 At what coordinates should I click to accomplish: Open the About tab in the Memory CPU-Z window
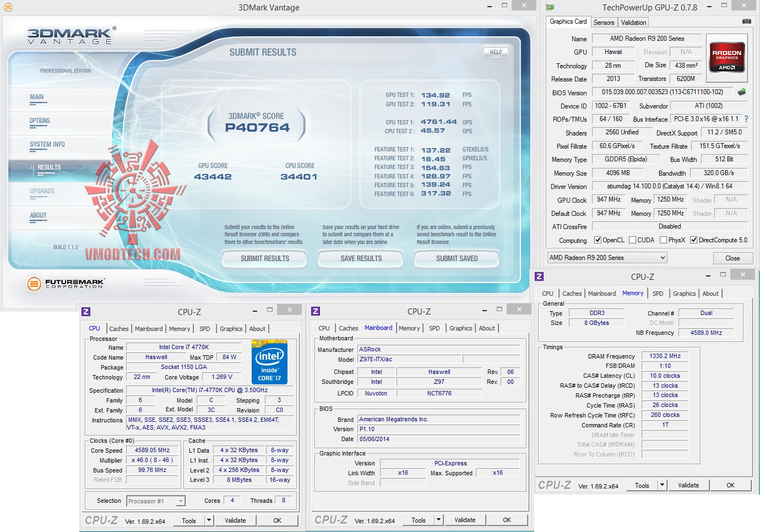710,294
